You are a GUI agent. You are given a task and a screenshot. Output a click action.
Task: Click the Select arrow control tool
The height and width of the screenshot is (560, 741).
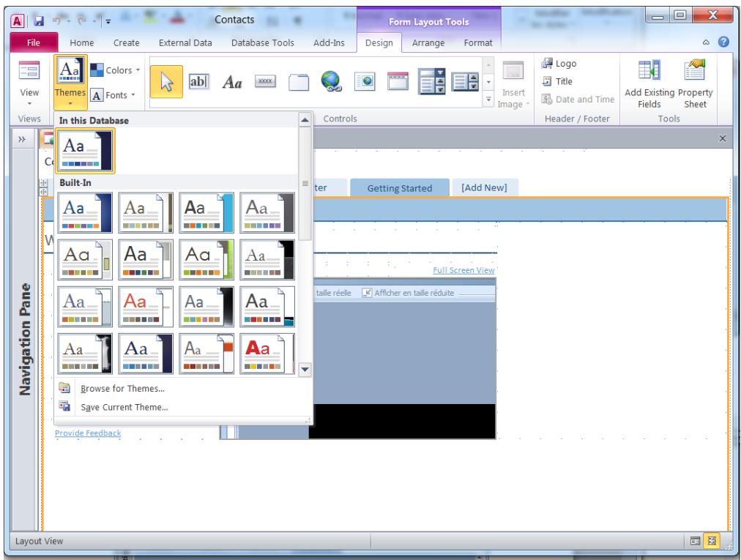coord(166,82)
